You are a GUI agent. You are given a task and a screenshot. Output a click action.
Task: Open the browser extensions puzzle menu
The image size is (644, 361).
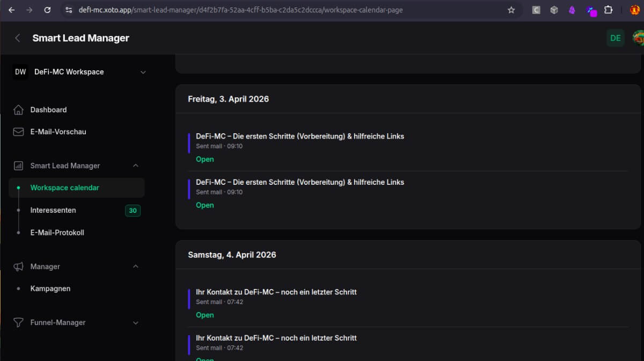tap(609, 10)
